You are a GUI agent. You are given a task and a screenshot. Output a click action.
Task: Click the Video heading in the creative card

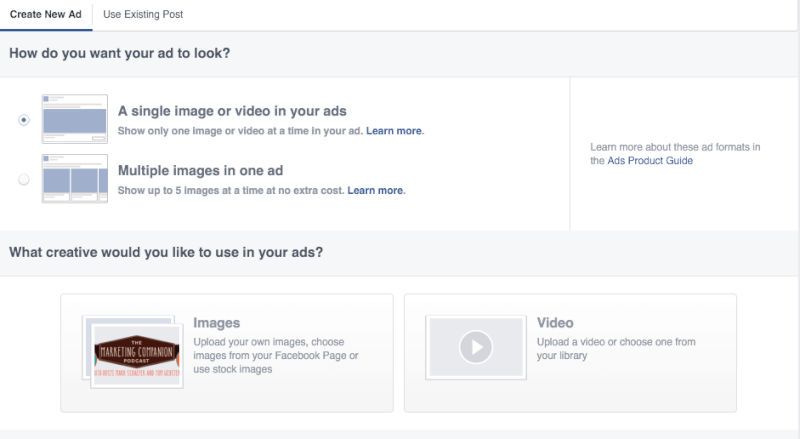(555, 323)
